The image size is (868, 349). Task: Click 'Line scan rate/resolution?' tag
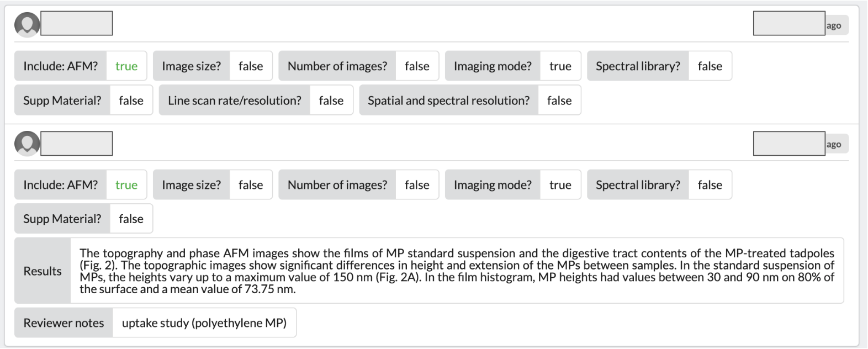(x=256, y=101)
